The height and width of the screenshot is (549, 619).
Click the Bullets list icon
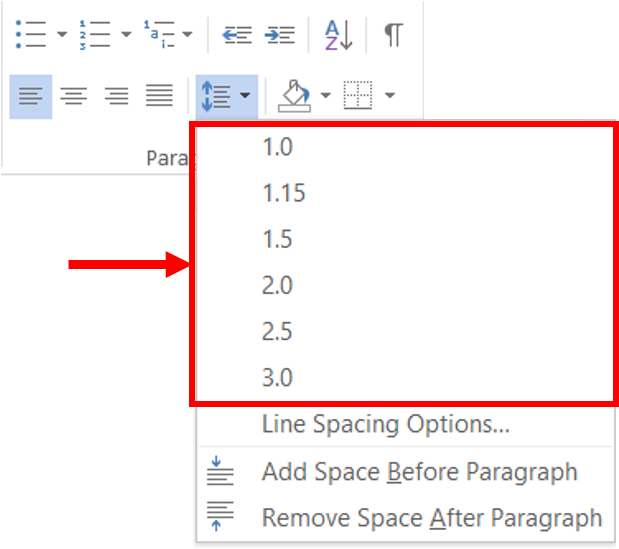[31, 34]
